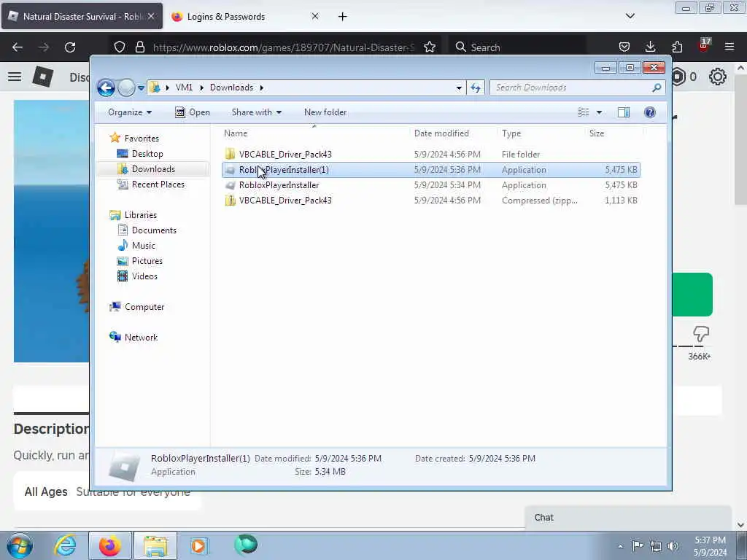Select Network in navigation pane
The height and width of the screenshot is (560, 747).
pos(141,337)
